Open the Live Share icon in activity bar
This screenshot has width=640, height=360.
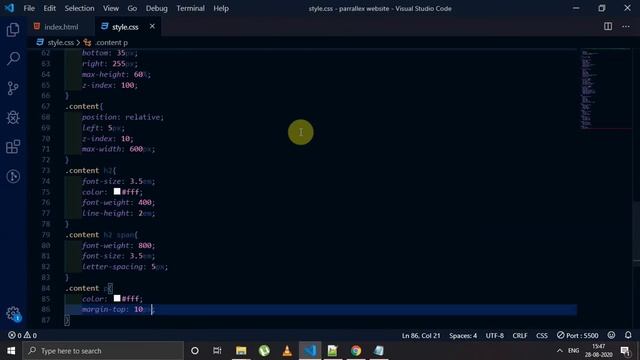coord(13,176)
